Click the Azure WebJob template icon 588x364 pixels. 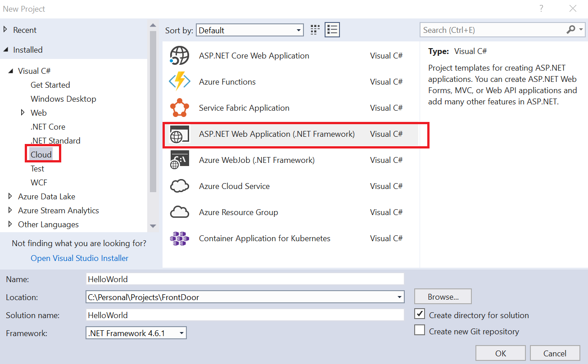[x=179, y=160]
